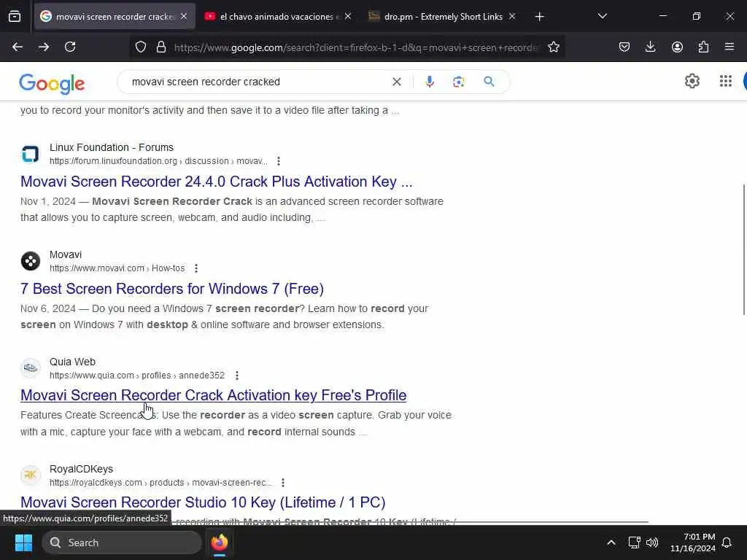Click the forum.linuxfoundation.org URL breadcrumb

(158, 161)
